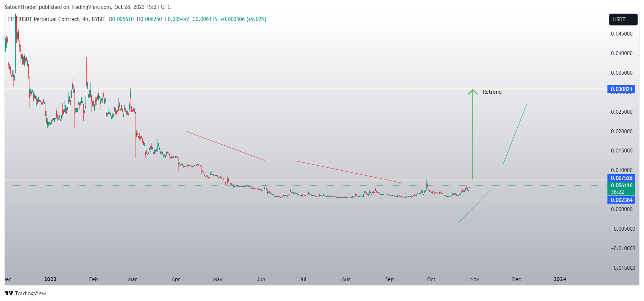Click the −0.005000 price axis tick
The height and width of the screenshot is (301, 644).
[x=623, y=229]
